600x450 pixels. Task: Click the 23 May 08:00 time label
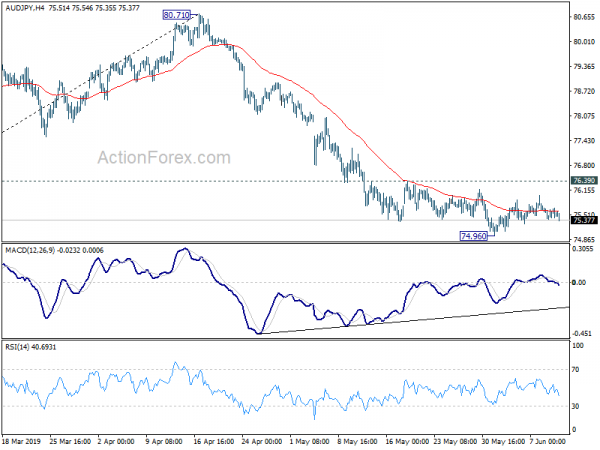tap(455, 441)
